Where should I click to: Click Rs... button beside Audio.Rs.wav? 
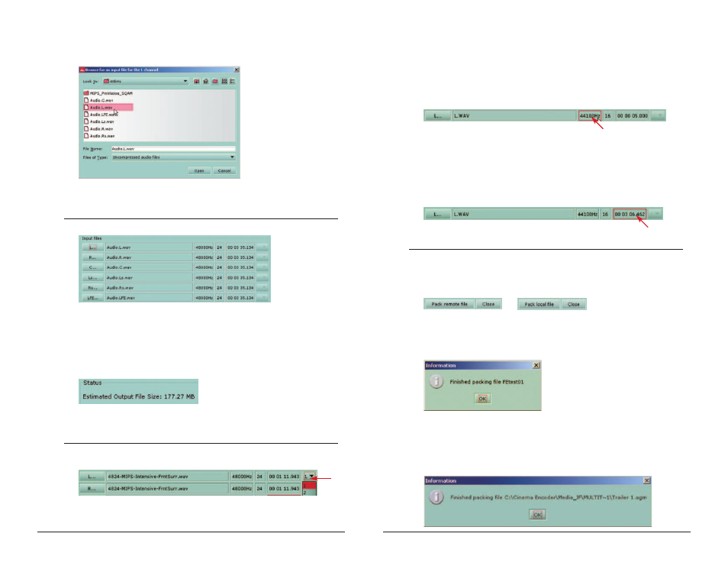click(92, 288)
